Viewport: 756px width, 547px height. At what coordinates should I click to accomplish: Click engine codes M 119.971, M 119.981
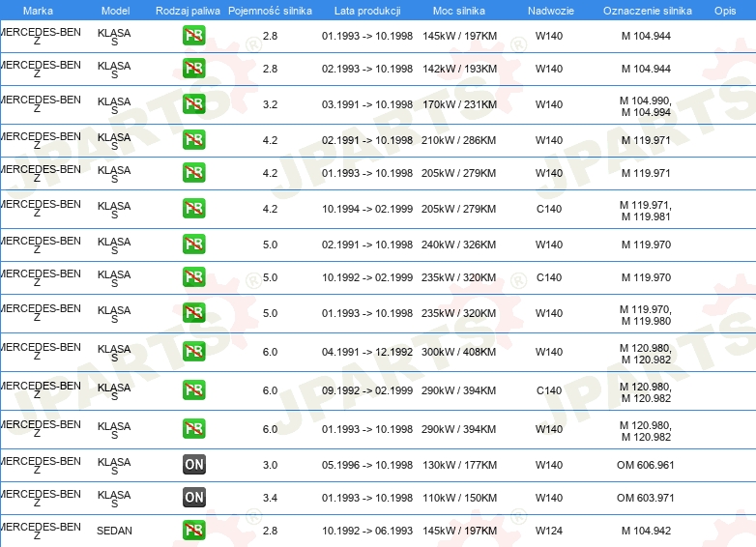coord(646,211)
